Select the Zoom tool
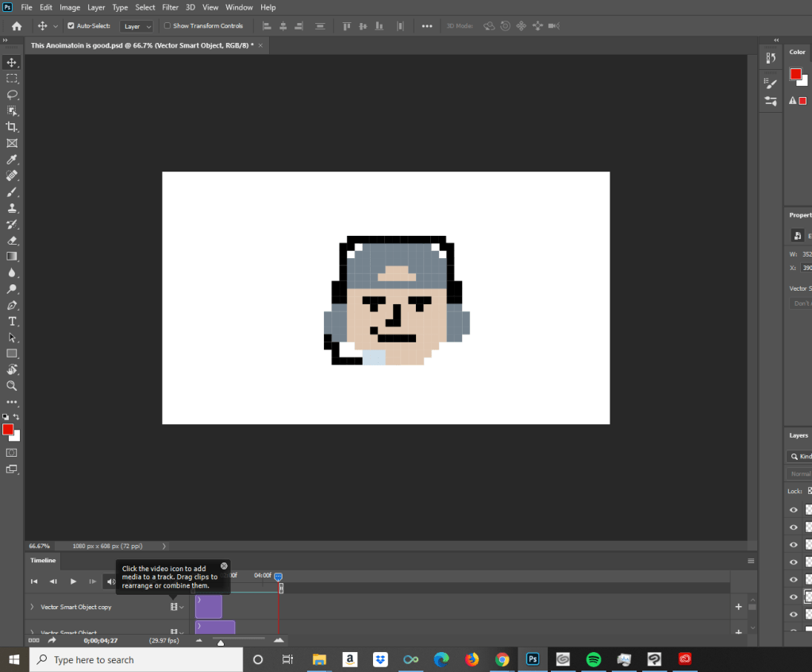Screen dimensions: 812x672 (12, 385)
